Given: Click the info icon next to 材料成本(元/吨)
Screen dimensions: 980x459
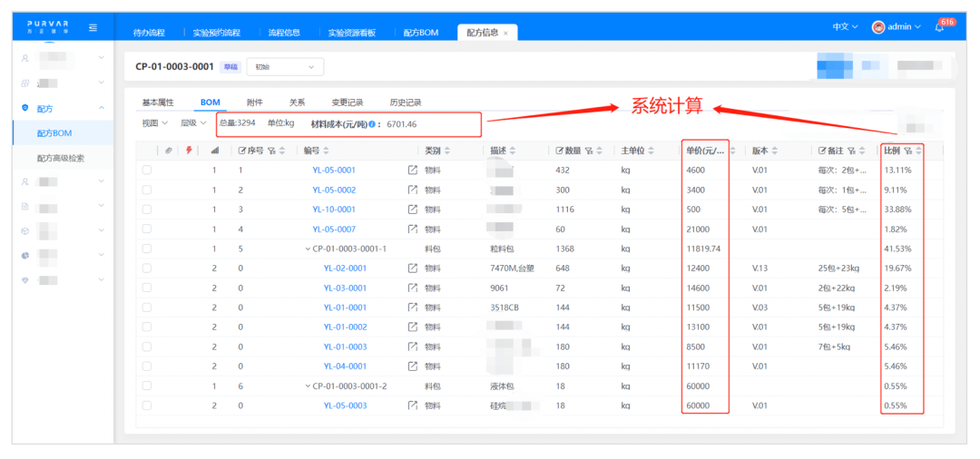Looking at the screenshot, I should point(372,123).
